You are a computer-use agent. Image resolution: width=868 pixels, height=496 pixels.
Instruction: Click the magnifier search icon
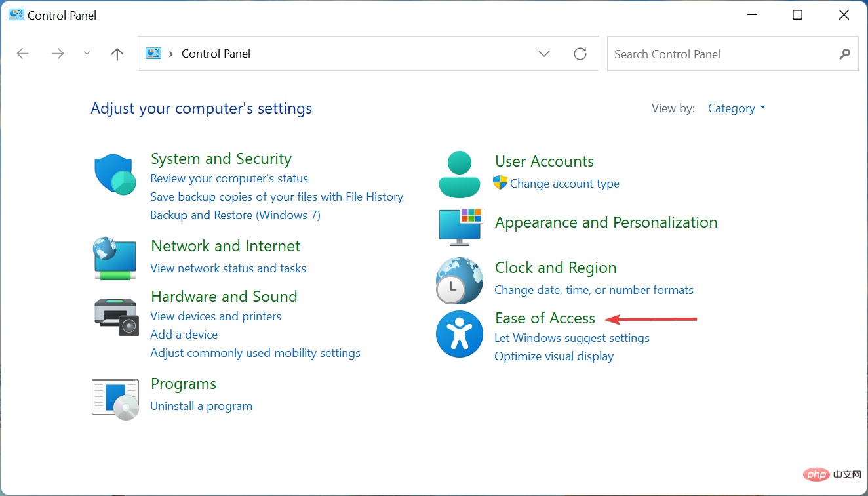(x=844, y=54)
